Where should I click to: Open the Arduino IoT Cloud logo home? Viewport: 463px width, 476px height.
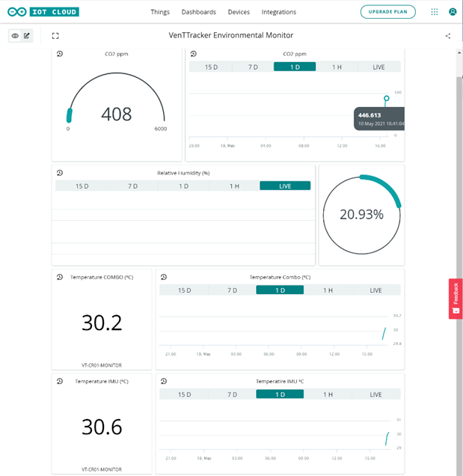coord(43,12)
